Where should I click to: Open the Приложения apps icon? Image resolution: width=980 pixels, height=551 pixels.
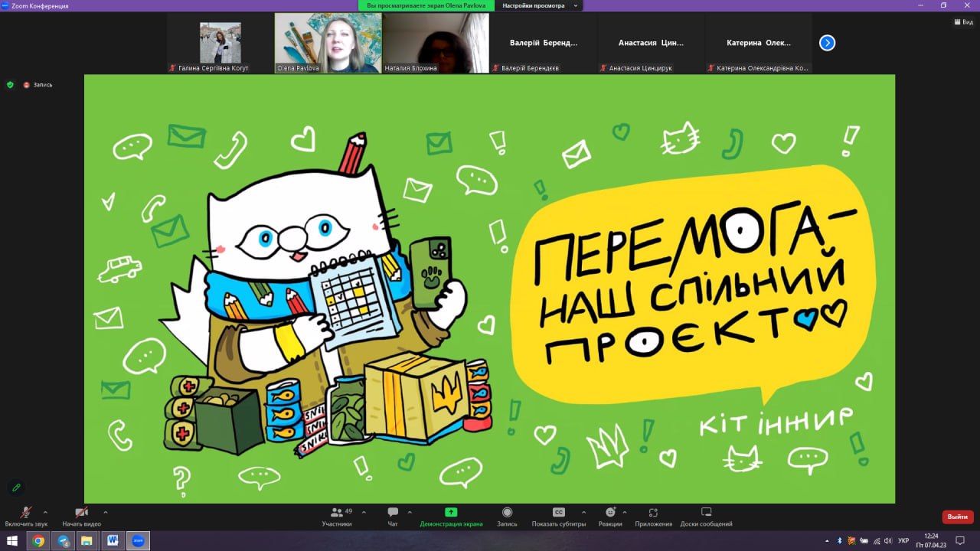(653, 513)
